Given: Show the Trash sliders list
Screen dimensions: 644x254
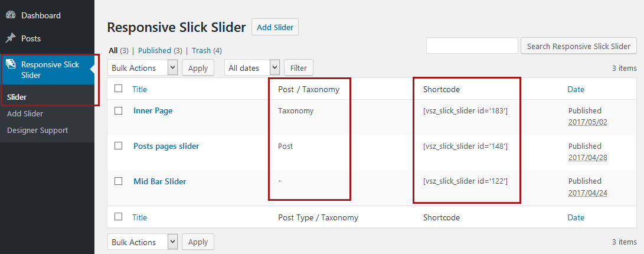Looking at the screenshot, I should click(201, 51).
